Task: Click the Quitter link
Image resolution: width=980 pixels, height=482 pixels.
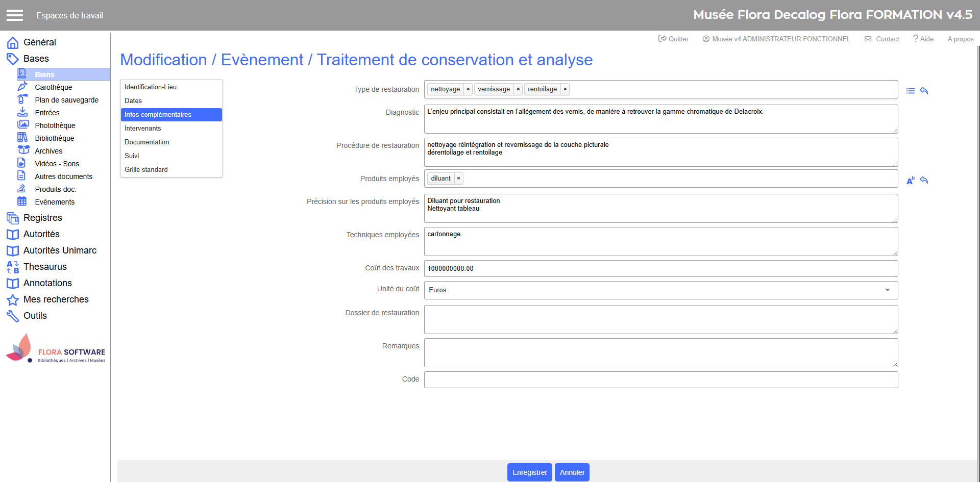Action: coord(673,39)
